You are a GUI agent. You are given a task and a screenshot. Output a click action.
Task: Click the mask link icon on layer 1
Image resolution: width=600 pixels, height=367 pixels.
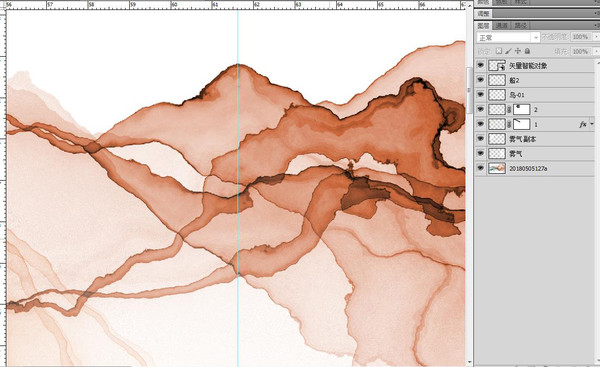pos(509,124)
